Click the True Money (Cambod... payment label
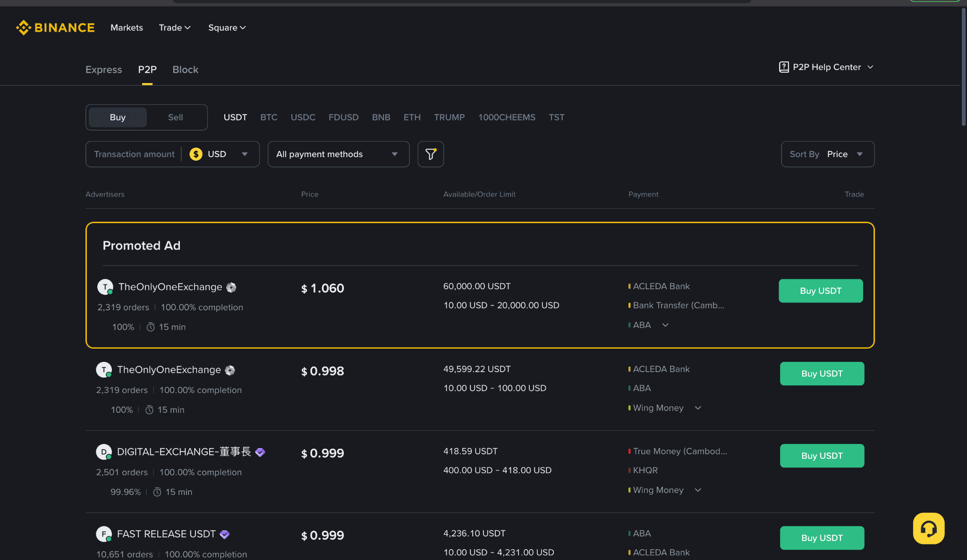The width and height of the screenshot is (967, 560). pos(680,451)
